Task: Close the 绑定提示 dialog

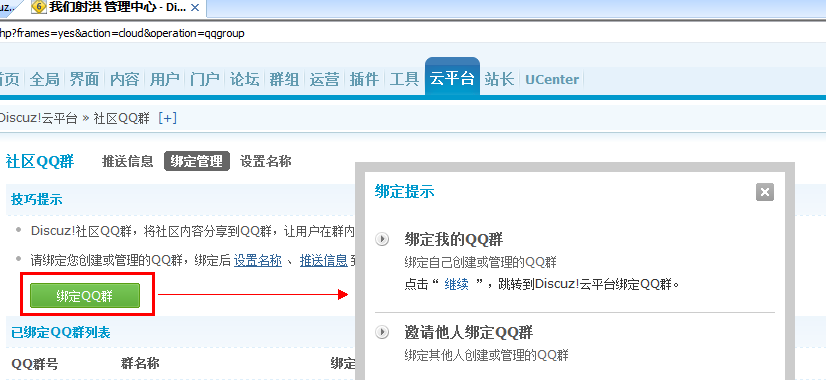Action: tap(764, 192)
